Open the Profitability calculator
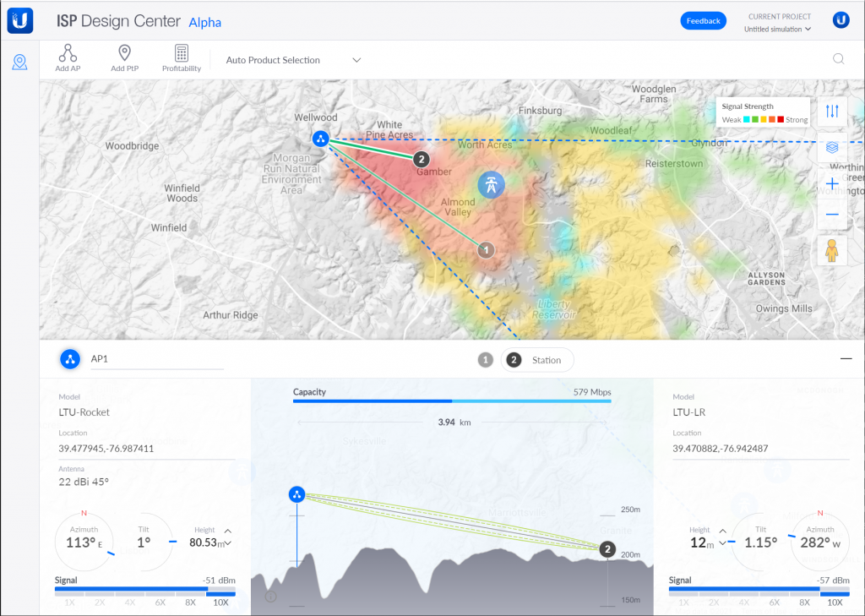The width and height of the screenshot is (865, 616). click(181, 53)
